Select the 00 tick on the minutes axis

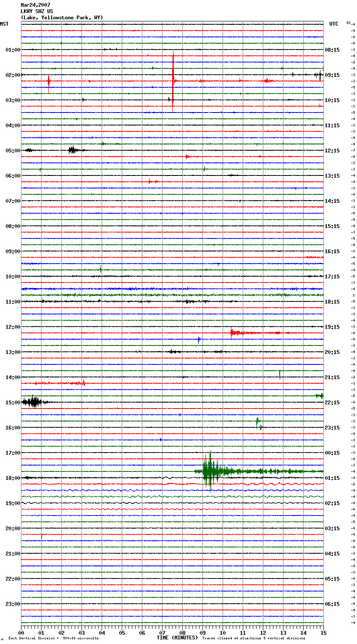pyautogui.click(x=21, y=633)
